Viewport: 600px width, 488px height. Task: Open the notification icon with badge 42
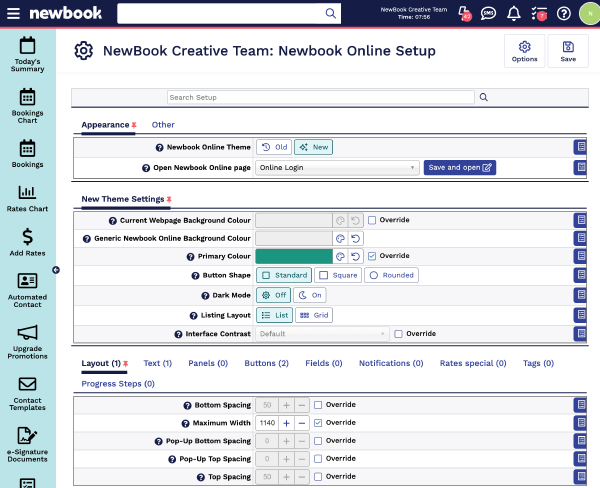click(465, 13)
